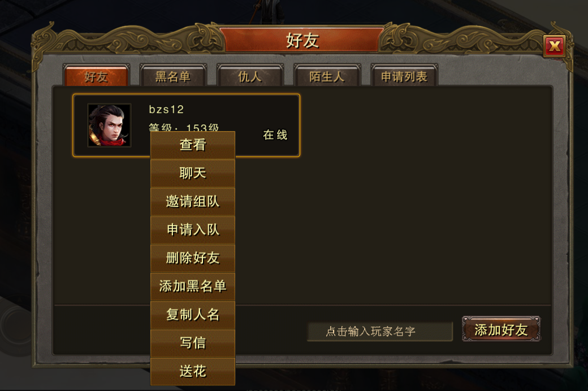Click 复制人名 menu item

[x=193, y=315]
